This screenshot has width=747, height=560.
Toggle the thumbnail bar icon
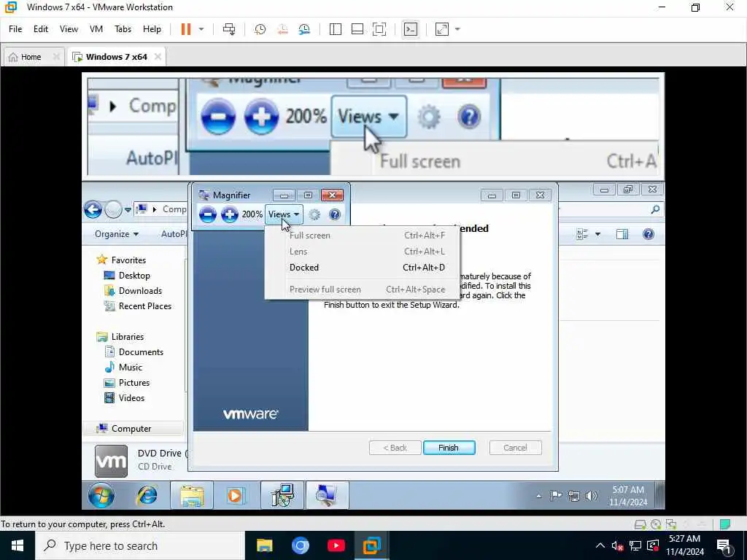tap(357, 29)
